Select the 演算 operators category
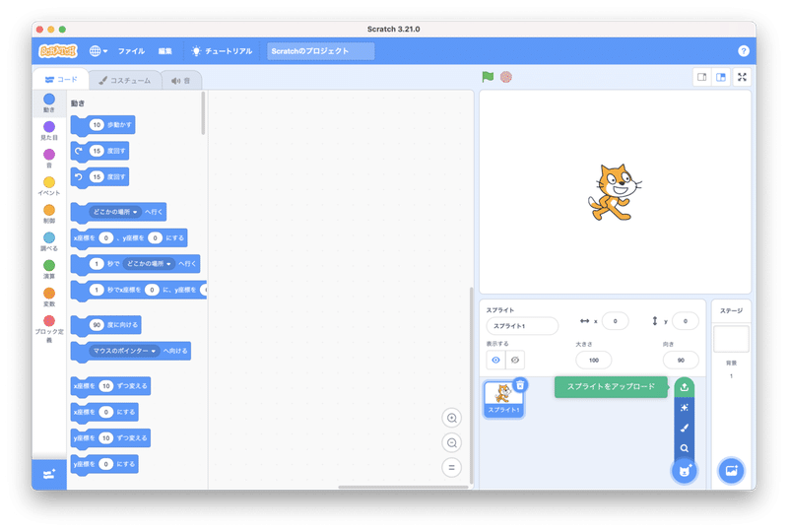788x532 pixels. coord(49,269)
